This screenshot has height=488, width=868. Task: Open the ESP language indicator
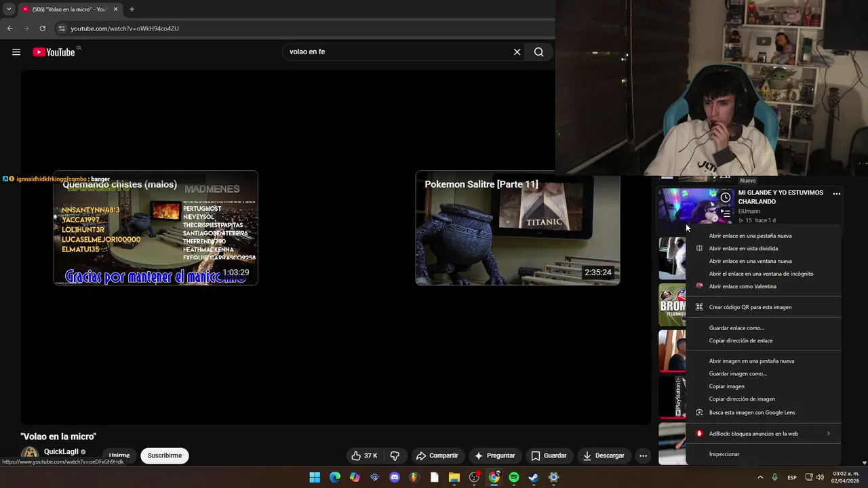click(792, 478)
